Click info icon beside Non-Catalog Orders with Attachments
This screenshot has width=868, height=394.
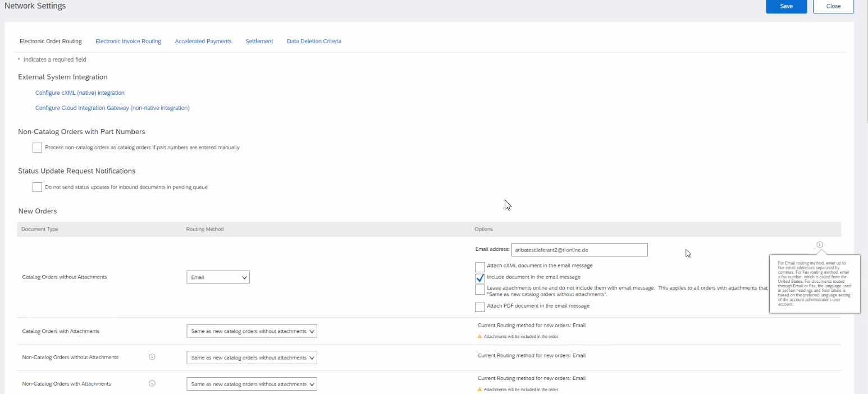[152, 383]
